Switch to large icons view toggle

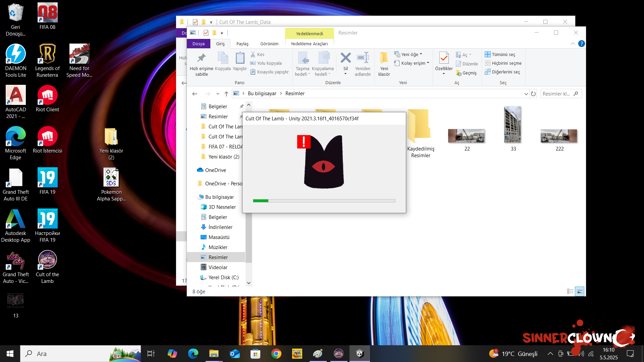(580, 292)
